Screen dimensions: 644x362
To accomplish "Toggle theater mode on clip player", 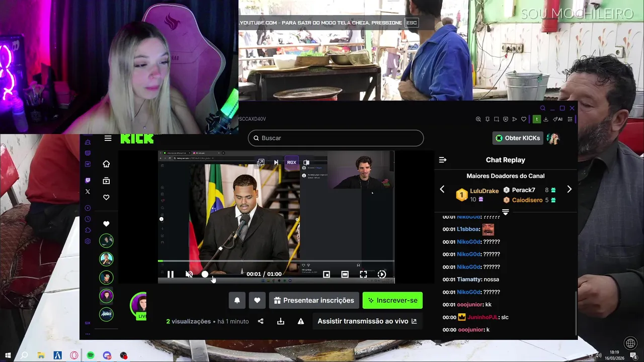I will [345, 274].
